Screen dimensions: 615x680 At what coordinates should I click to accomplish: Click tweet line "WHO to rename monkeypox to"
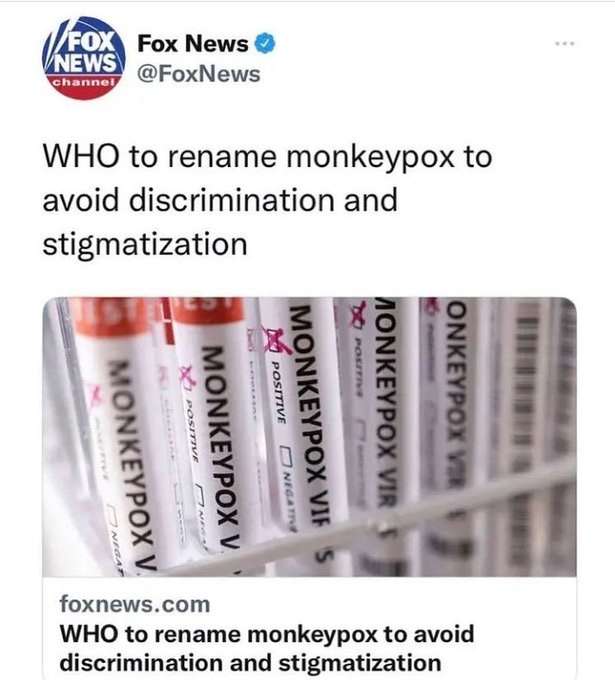pos(267,157)
